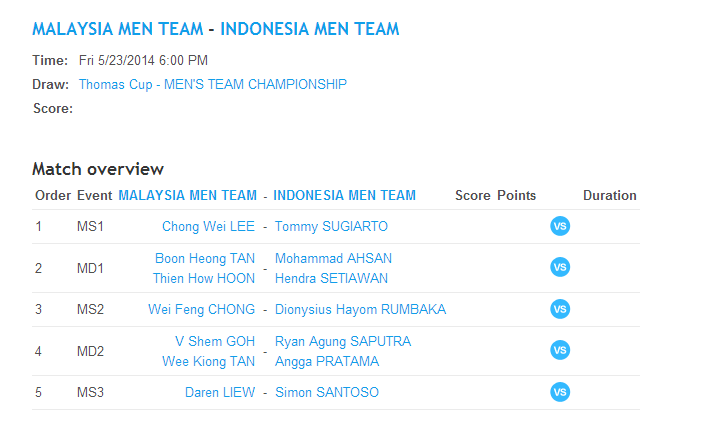
Task: View Tommy SUGIARTO player profile
Action: pos(331,227)
